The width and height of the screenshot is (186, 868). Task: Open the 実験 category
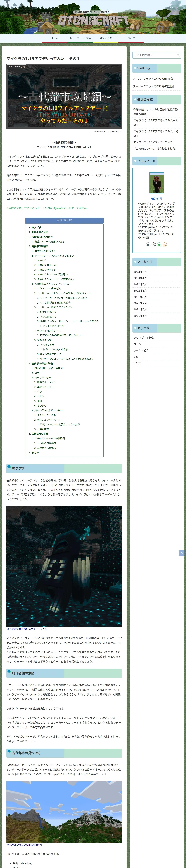pos(136,357)
